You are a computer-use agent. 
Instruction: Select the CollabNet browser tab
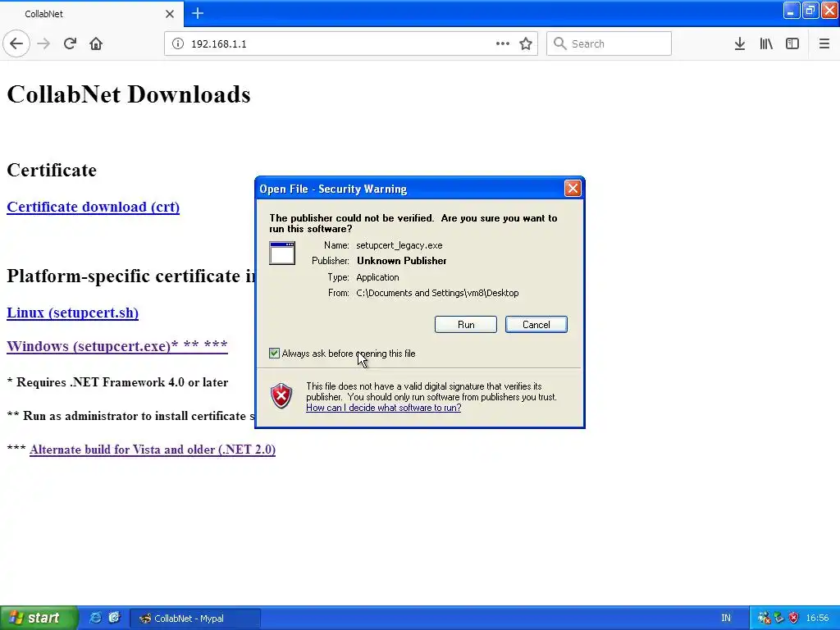coord(92,14)
